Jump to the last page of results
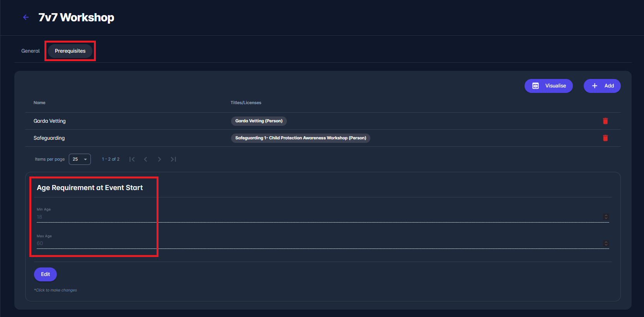Image resolution: width=644 pixels, height=317 pixels. click(173, 159)
